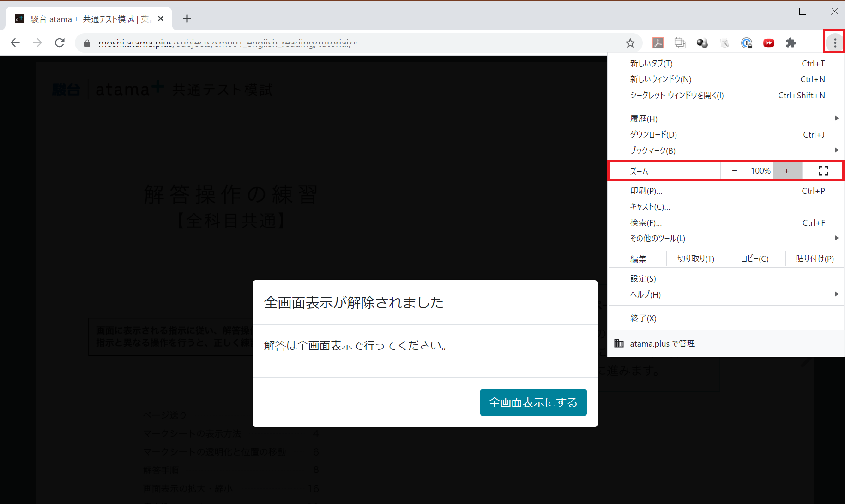
Task: Expand the ブックマーク(B) submenu
Action: (x=726, y=150)
